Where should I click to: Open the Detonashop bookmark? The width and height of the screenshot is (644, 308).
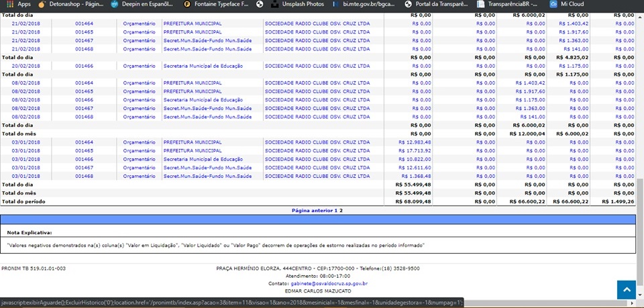(x=66, y=4)
